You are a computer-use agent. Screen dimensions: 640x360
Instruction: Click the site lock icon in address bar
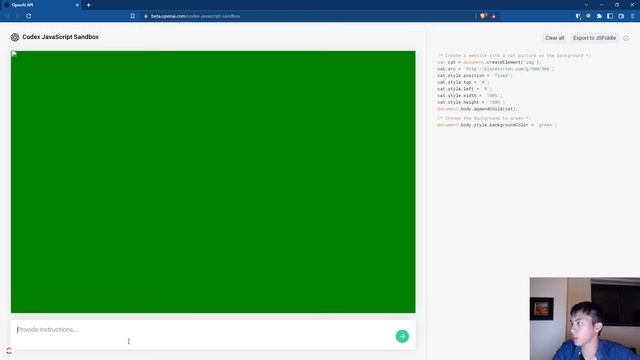tap(146, 16)
